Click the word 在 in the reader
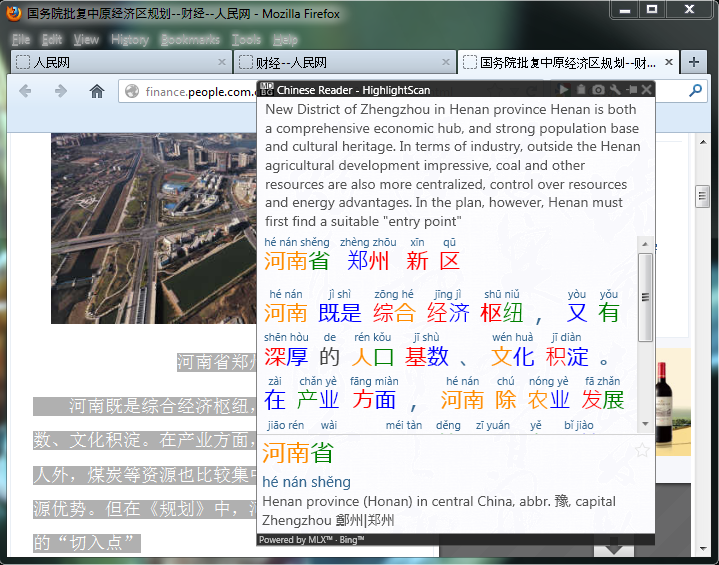Image resolution: width=719 pixels, height=565 pixels. (275, 399)
